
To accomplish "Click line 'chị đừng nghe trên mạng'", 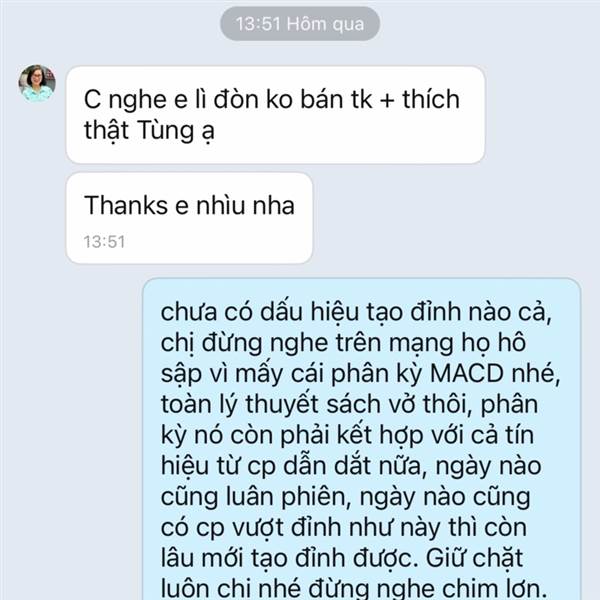I will pyautogui.click(x=343, y=343).
